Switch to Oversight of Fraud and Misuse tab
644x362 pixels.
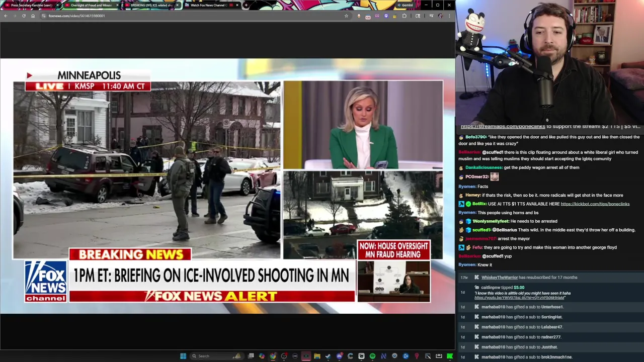point(91,5)
